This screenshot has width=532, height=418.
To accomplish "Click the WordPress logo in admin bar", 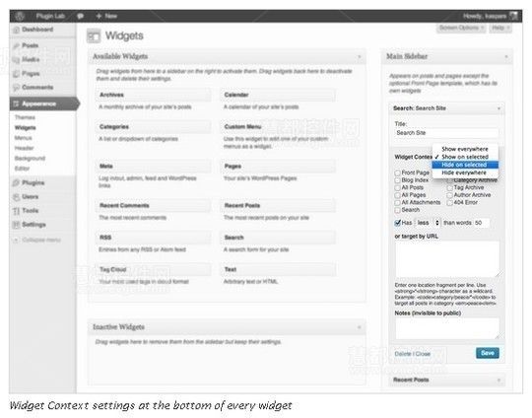I will pos(20,16).
